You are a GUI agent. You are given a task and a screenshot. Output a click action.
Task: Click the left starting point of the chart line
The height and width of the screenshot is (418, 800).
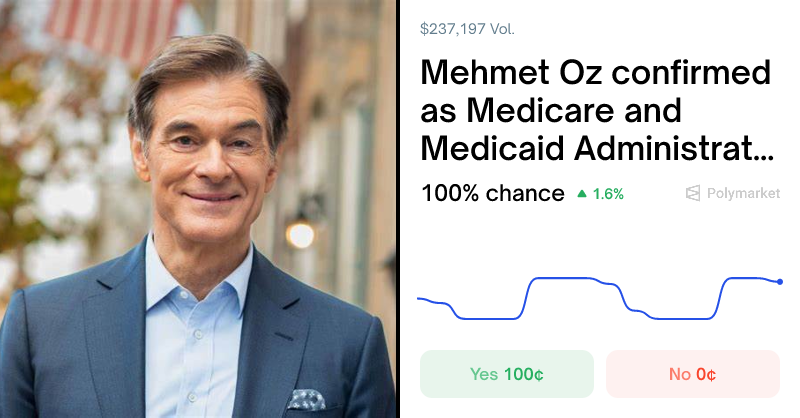419,298
